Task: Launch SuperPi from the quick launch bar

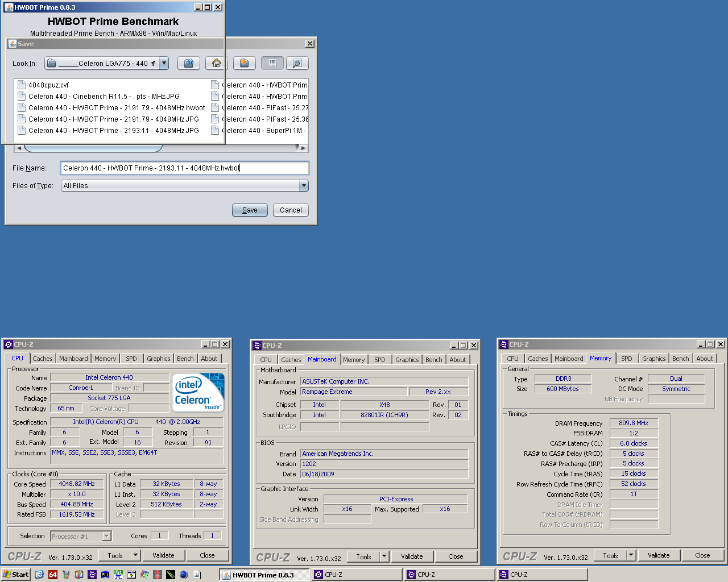Action: coord(118,575)
